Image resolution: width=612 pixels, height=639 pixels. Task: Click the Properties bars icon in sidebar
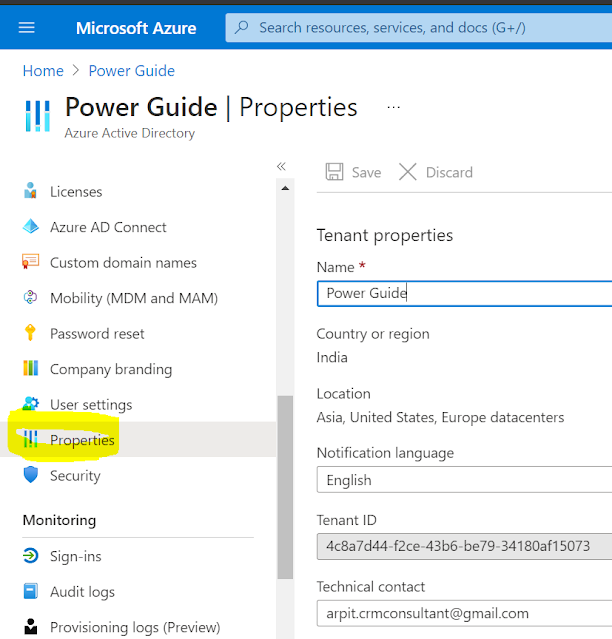[x=31, y=439]
